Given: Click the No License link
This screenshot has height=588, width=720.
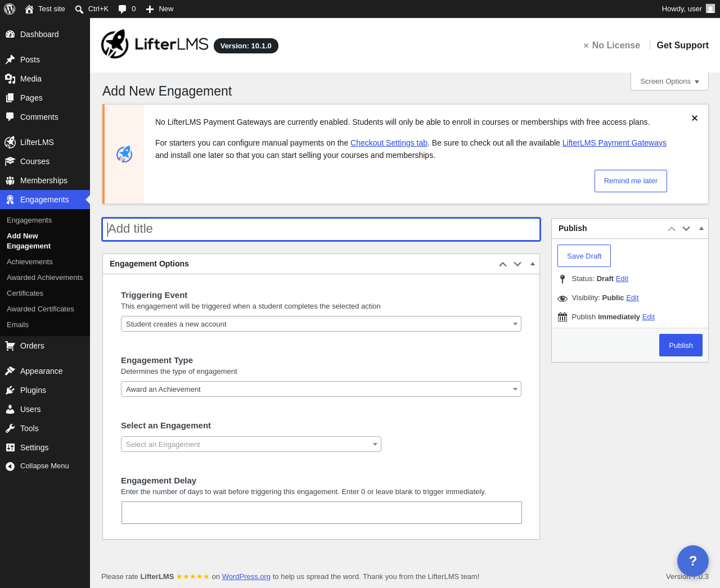Looking at the screenshot, I should [611, 45].
